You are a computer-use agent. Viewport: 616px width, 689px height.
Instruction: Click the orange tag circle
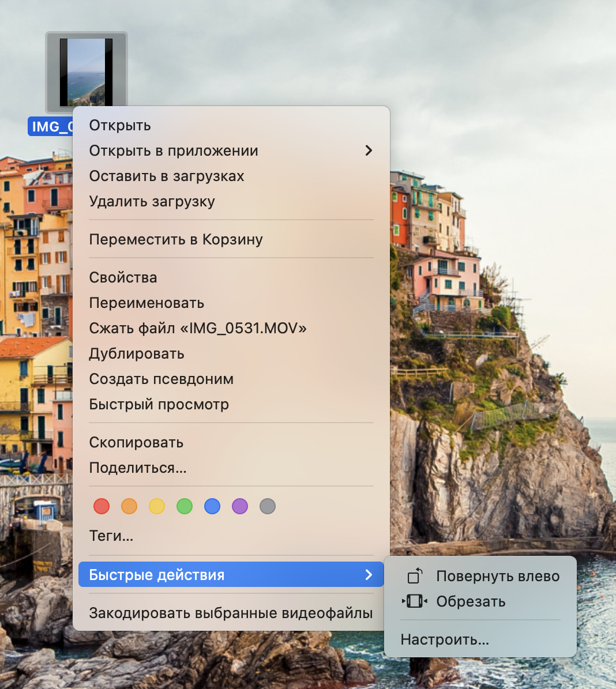click(129, 506)
